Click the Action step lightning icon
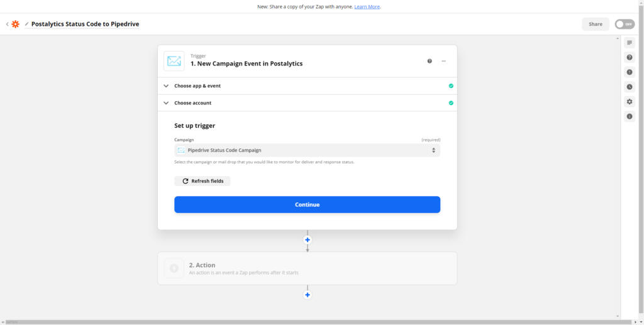The width and height of the screenshot is (644, 325). click(174, 268)
